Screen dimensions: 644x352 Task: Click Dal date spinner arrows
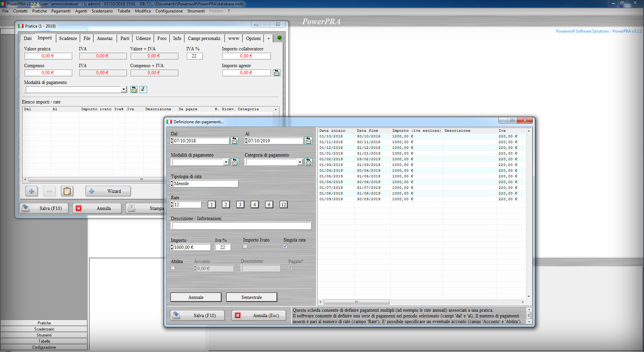[172, 141]
